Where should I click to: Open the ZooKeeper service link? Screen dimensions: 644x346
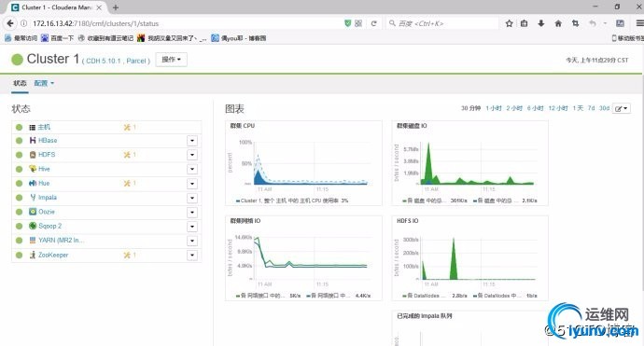tap(53, 255)
